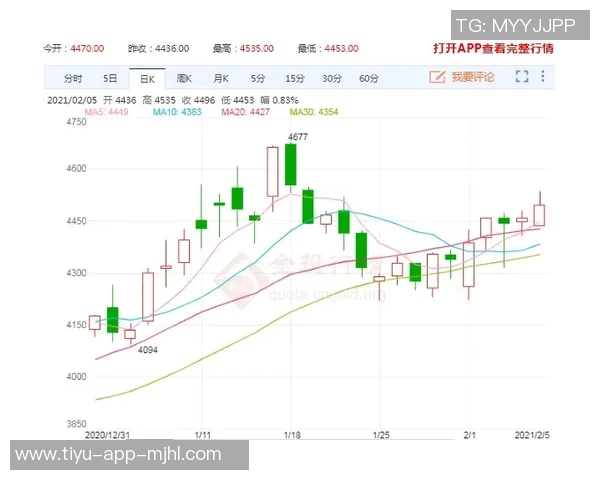Click the 4750 price axis label
This screenshot has height=480, width=600.
pyautogui.click(x=77, y=122)
